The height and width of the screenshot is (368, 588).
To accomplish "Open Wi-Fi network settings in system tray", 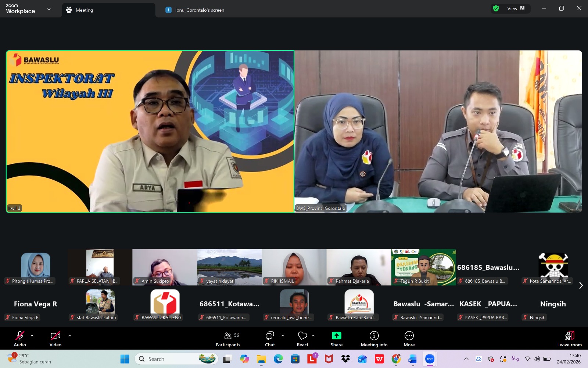I will click(x=528, y=359).
